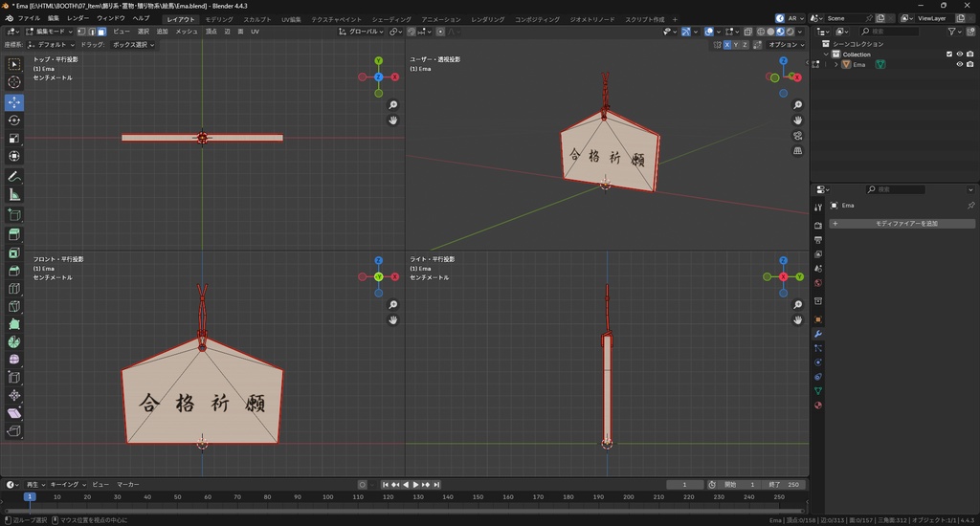Open the drag Box Select dropdown

coord(133,45)
